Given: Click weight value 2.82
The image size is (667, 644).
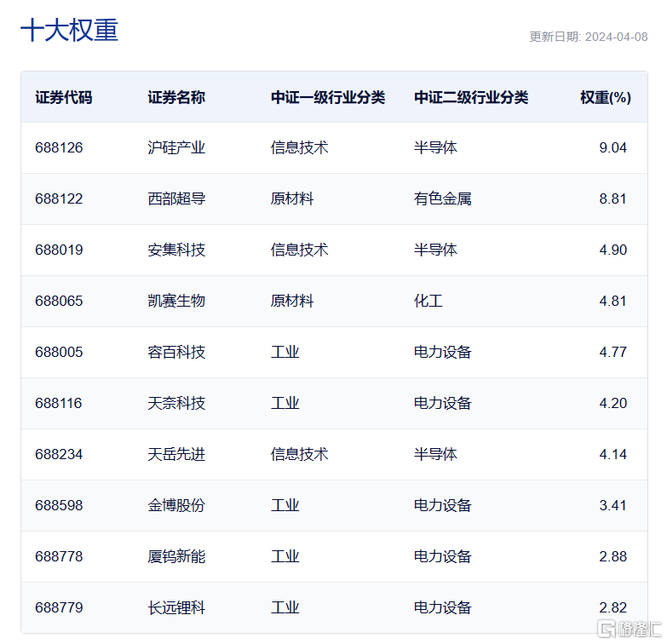Looking at the screenshot, I should click(612, 607).
